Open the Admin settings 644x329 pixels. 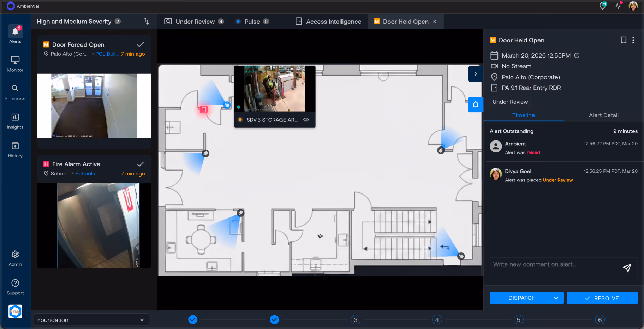pyautogui.click(x=15, y=258)
